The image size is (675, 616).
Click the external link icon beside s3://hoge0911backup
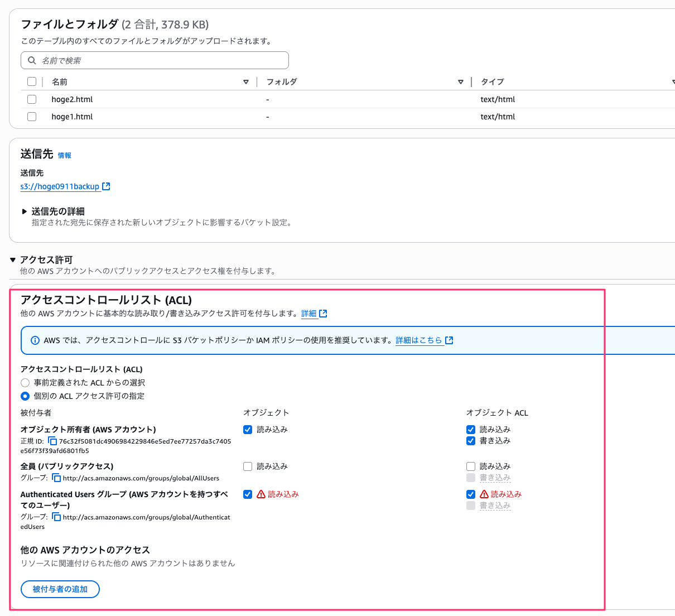(x=106, y=186)
